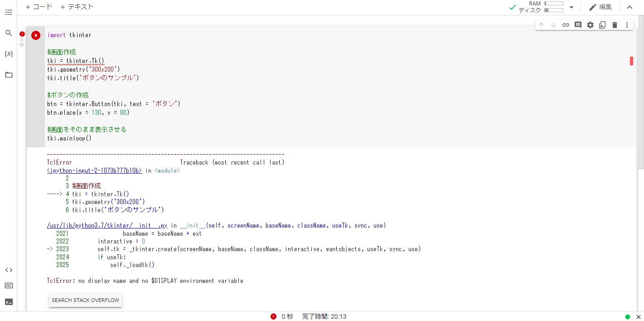644x321 pixels.
Task: Open the files folder panel
Action: tap(9, 75)
